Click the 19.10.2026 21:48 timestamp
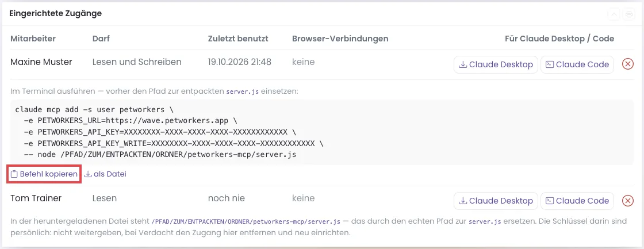This screenshot has height=249, width=644. pos(239,62)
